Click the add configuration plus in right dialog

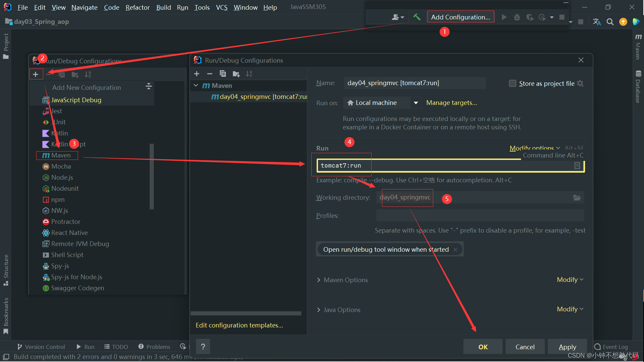(x=197, y=74)
